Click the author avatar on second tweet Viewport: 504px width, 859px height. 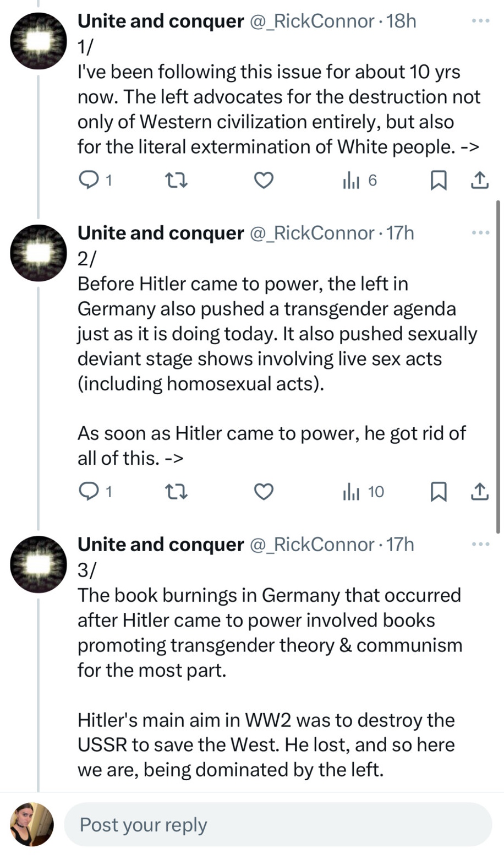click(38, 253)
